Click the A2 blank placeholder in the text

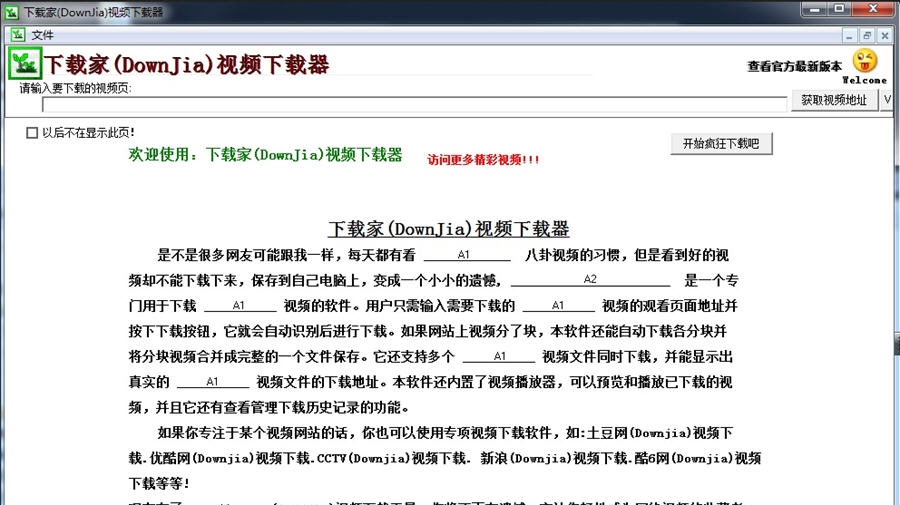click(590, 279)
